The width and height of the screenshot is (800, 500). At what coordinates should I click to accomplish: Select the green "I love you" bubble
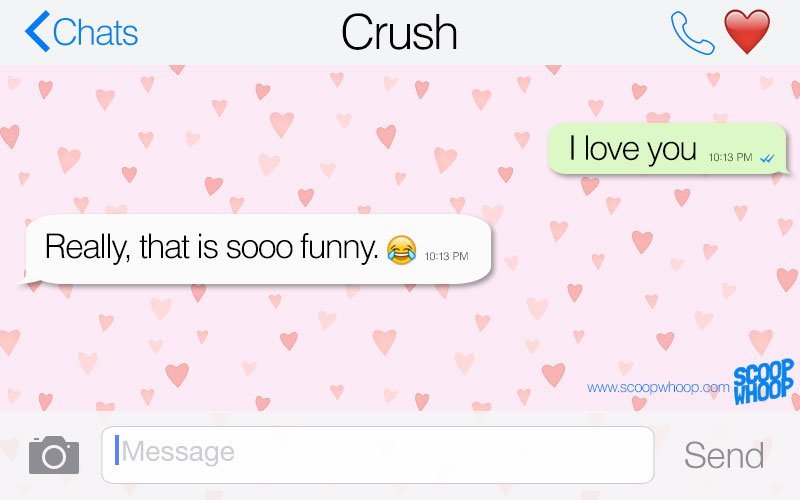(668, 148)
